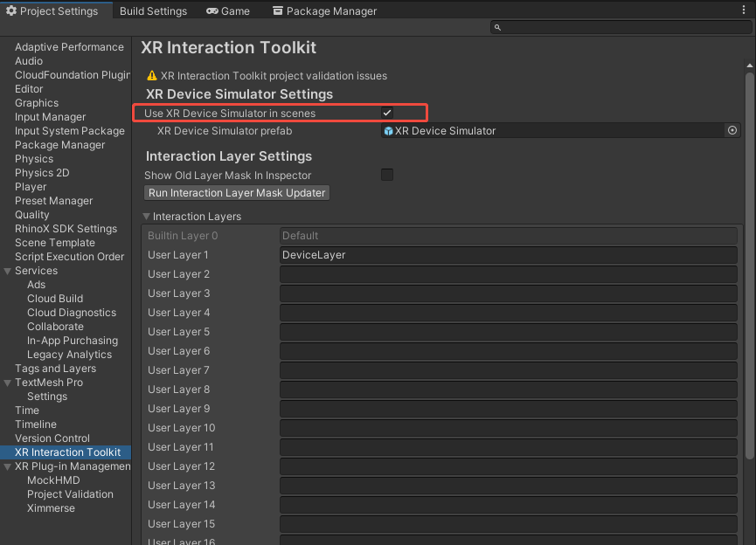Click the Game tab controller icon
Viewport: 756px width, 545px height.
pos(212,11)
